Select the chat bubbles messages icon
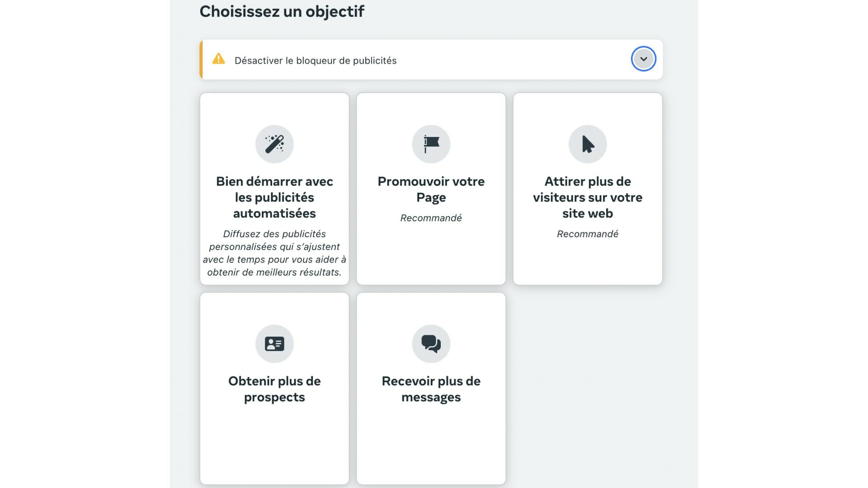868x488 pixels. (431, 344)
